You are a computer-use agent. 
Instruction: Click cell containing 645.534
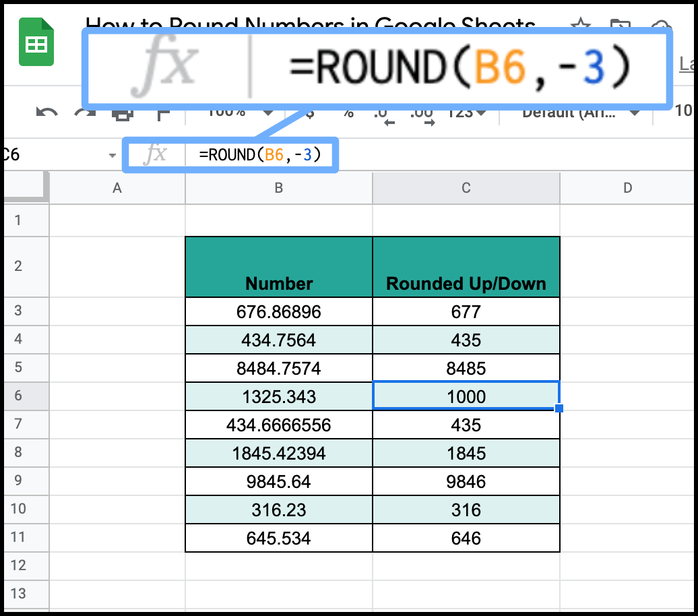point(279,538)
